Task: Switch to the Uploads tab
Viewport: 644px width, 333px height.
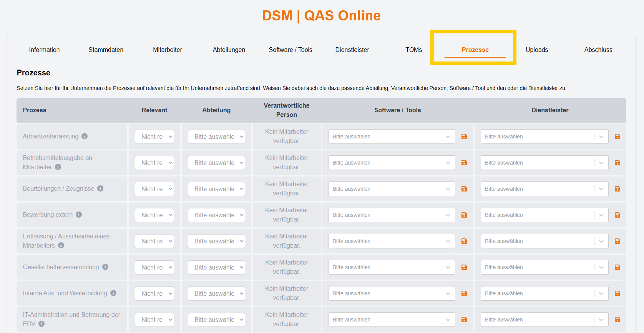Action: pyautogui.click(x=537, y=50)
